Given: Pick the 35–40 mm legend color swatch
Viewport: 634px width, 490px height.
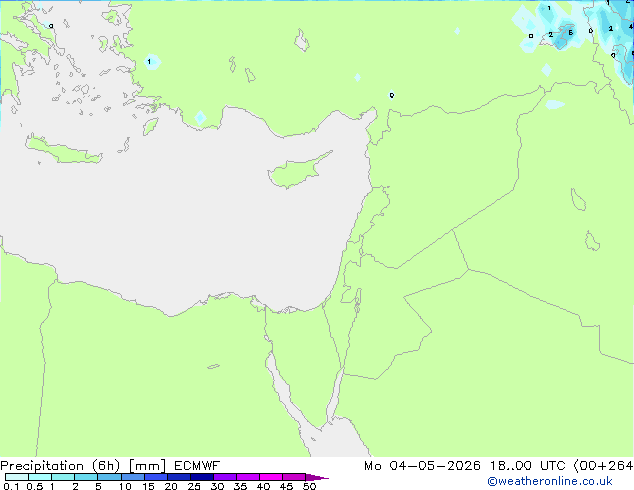Looking at the screenshot, I should (x=248, y=477).
